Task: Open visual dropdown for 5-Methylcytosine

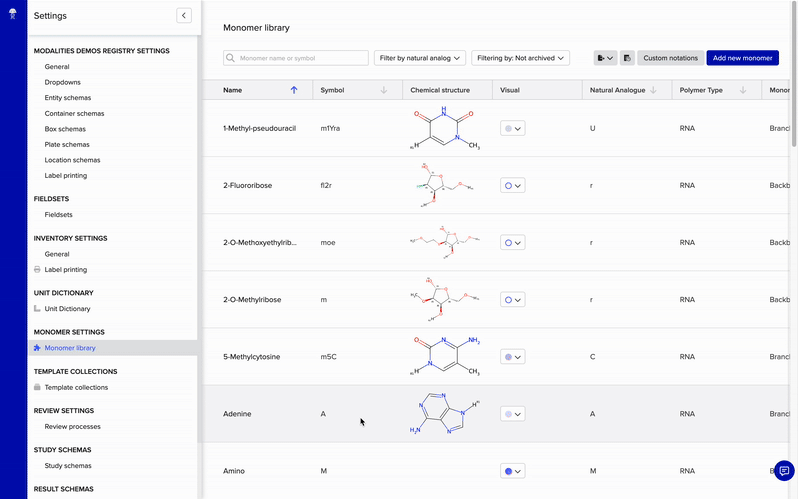Action: pos(512,356)
